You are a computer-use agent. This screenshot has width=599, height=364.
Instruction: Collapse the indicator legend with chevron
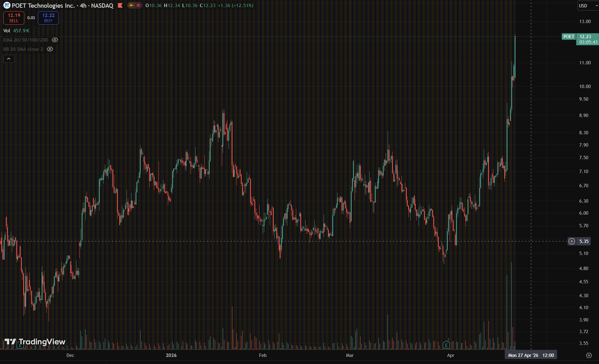(x=9, y=59)
